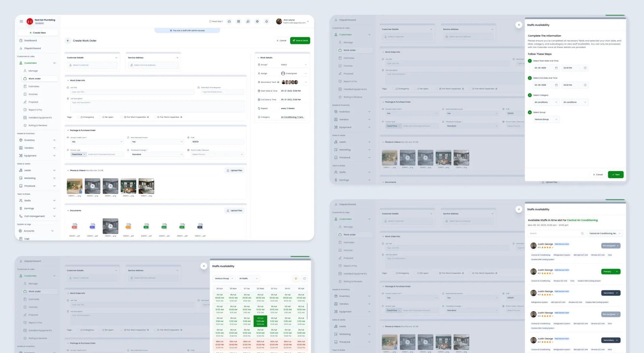Open the DOC document file icon
644x353 pixels.
(x=92, y=226)
